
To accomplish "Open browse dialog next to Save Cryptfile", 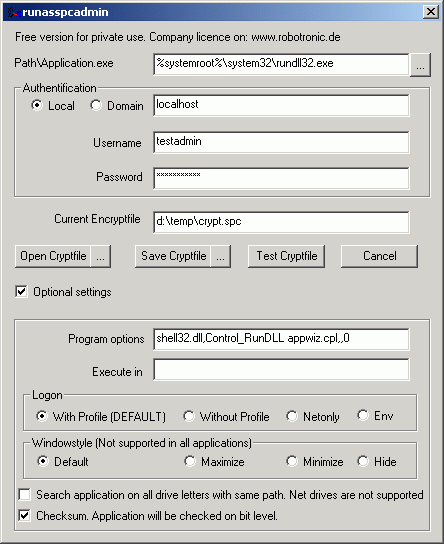I will pyautogui.click(x=221, y=256).
